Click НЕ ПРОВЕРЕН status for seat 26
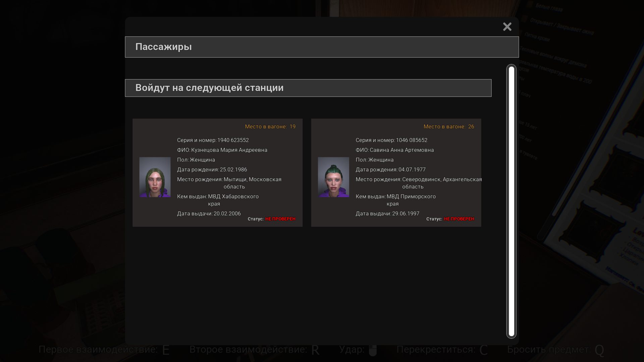The image size is (644, 362). (x=459, y=219)
